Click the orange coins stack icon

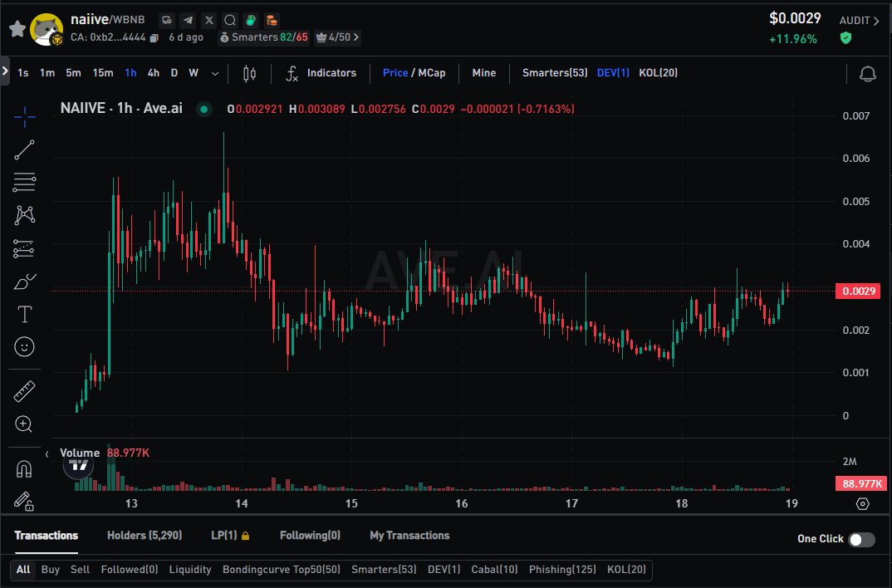tap(272, 20)
